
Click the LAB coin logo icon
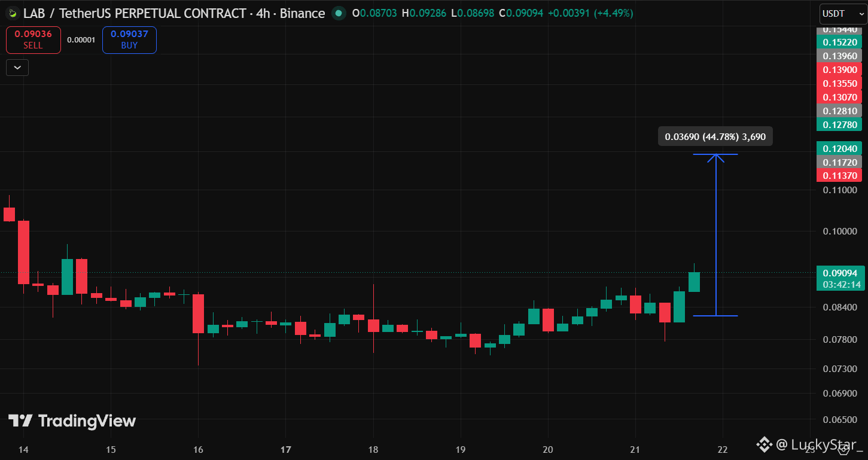(11, 13)
